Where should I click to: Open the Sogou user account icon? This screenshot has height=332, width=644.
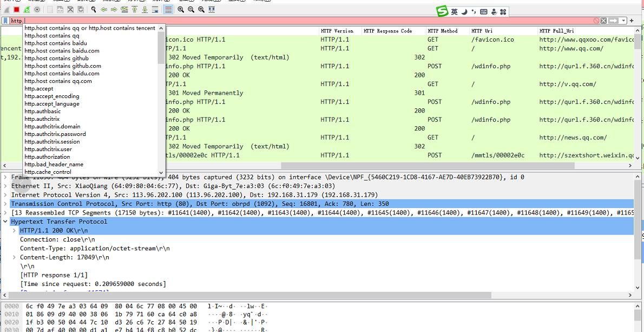[x=494, y=12]
